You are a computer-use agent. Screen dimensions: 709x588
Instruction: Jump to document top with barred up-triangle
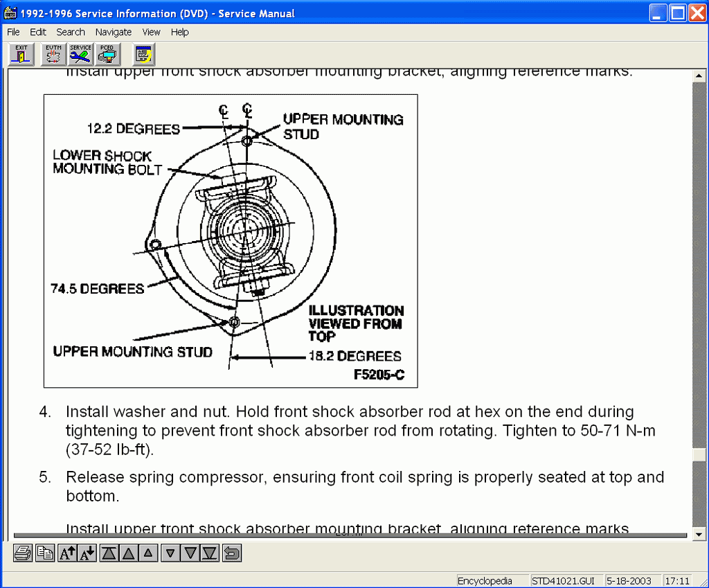pyautogui.click(x=109, y=553)
